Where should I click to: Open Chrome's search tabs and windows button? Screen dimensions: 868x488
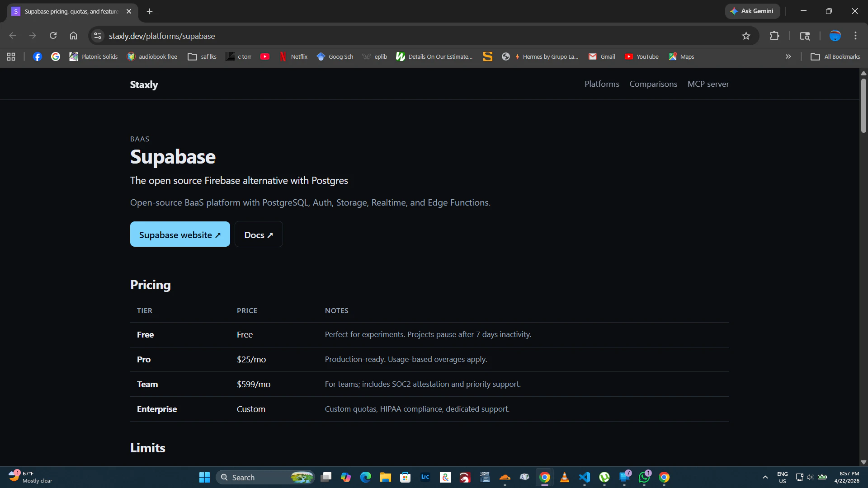tap(805, 36)
